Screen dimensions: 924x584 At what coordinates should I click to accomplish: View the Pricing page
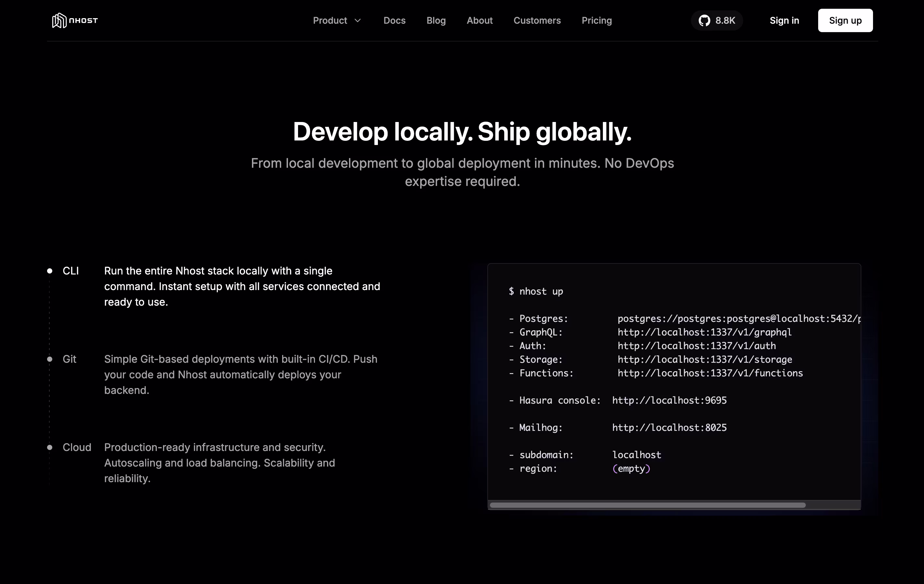click(596, 20)
